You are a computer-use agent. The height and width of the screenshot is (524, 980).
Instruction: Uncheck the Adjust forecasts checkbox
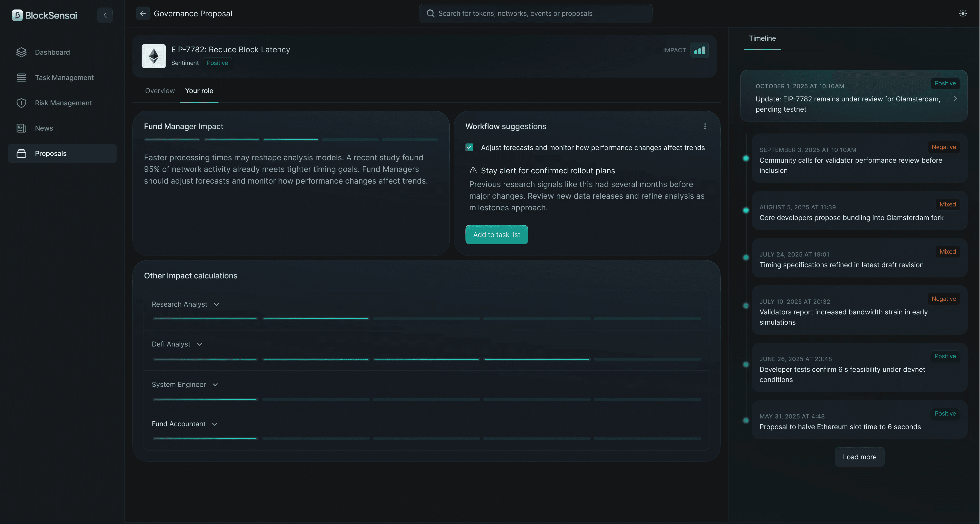click(469, 148)
